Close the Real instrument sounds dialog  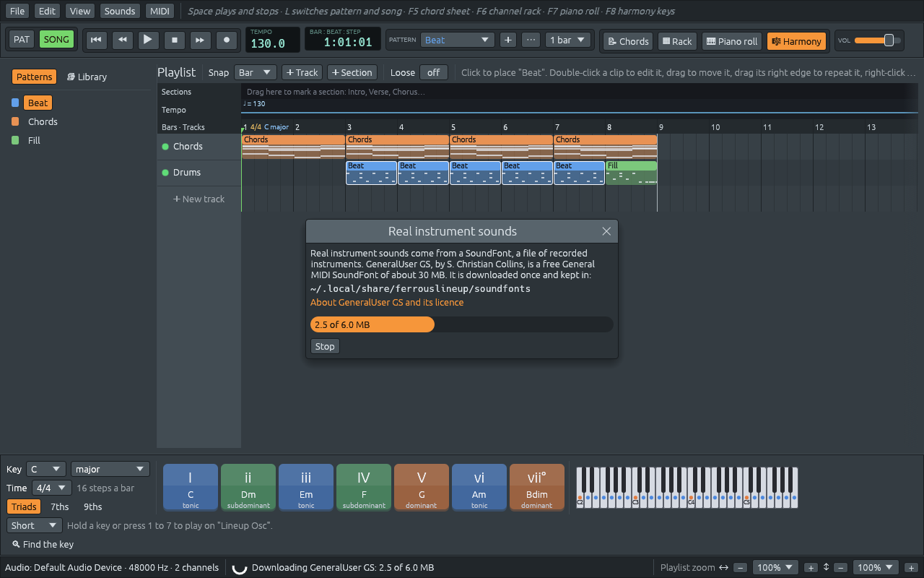coord(606,231)
